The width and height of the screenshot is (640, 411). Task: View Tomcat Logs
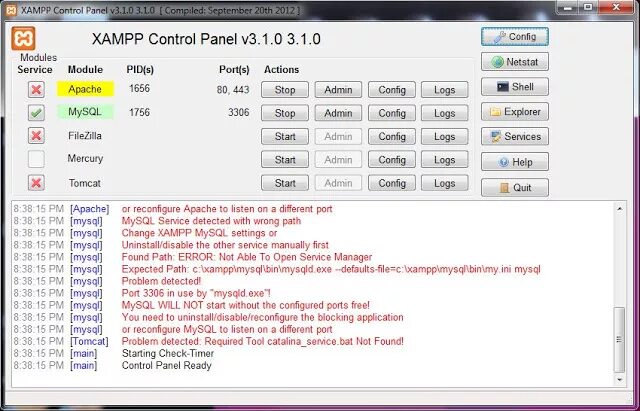coord(444,183)
